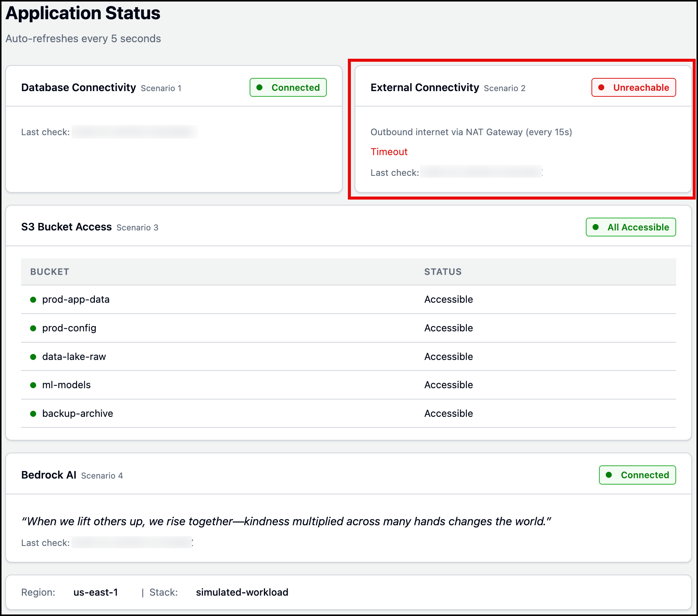The height and width of the screenshot is (616, 698).
Task: Click the green status dot beside backup-archive
Action: 33,414
